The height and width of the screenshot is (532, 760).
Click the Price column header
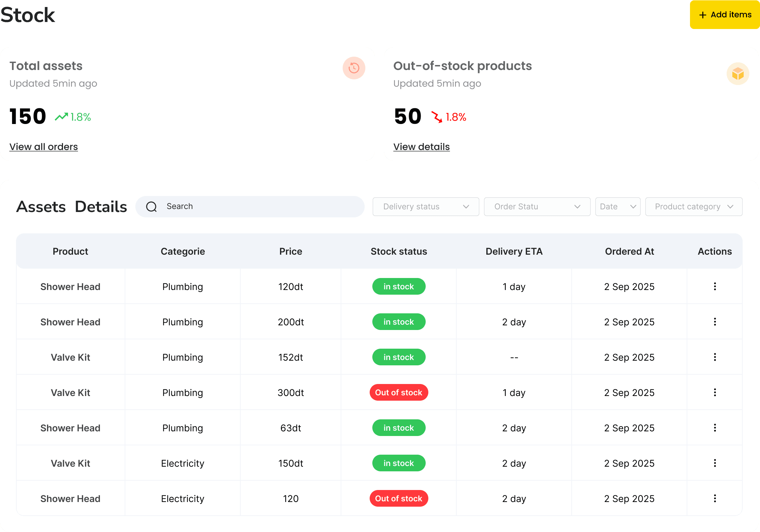[x=291, y=251]
